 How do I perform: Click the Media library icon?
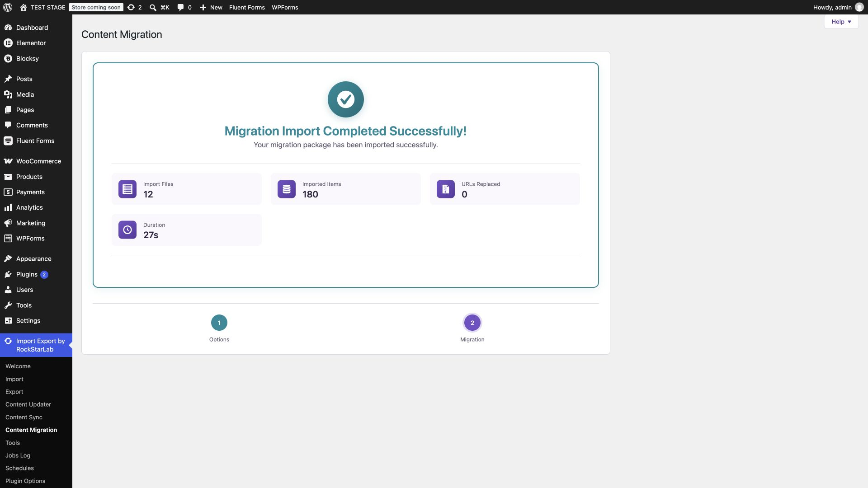(8, 94)
